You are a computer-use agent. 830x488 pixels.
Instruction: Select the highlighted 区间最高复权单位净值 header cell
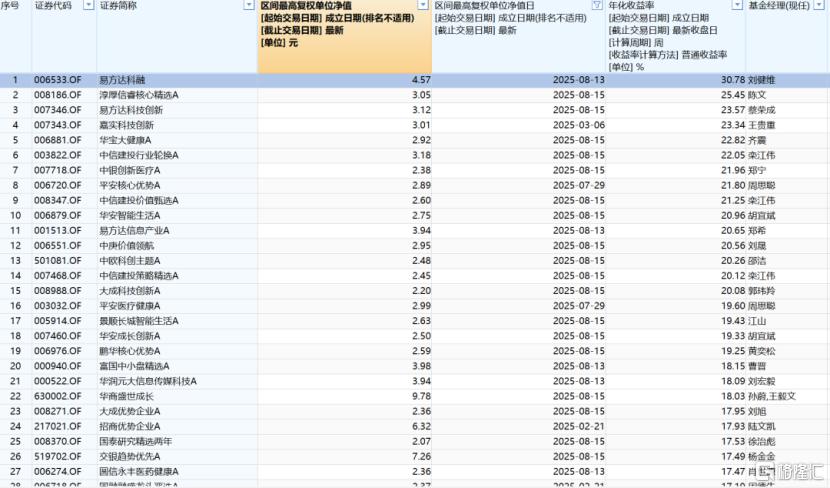[x=345, y=37]
